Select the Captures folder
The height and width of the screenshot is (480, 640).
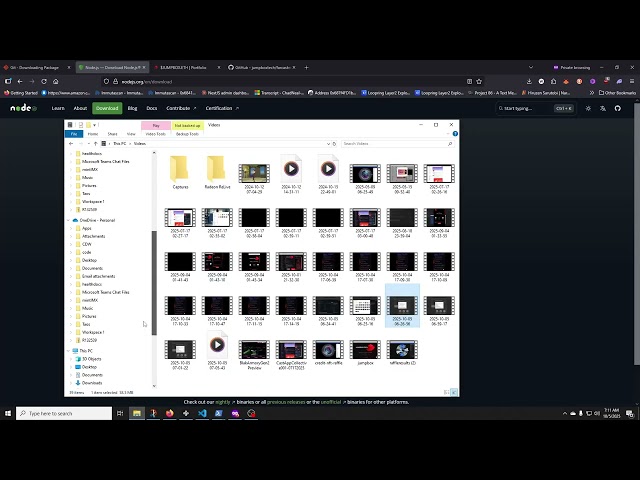pos(180,172)
